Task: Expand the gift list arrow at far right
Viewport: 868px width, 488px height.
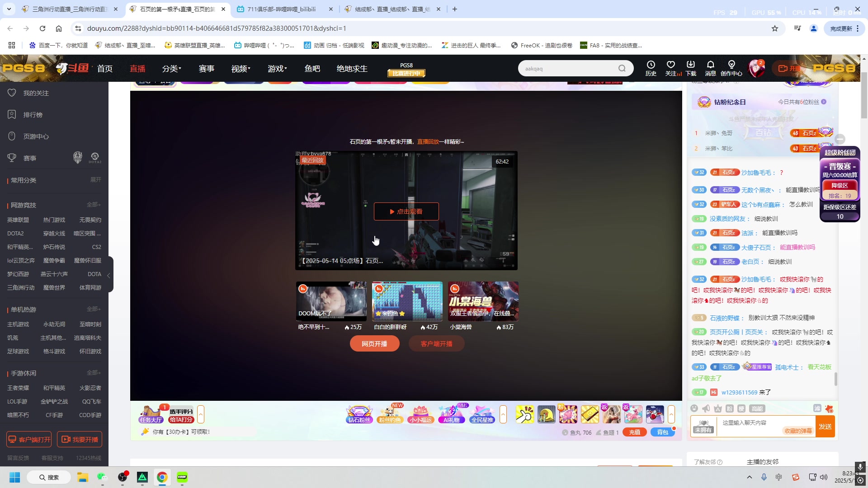Action: (x=671, y=414)
